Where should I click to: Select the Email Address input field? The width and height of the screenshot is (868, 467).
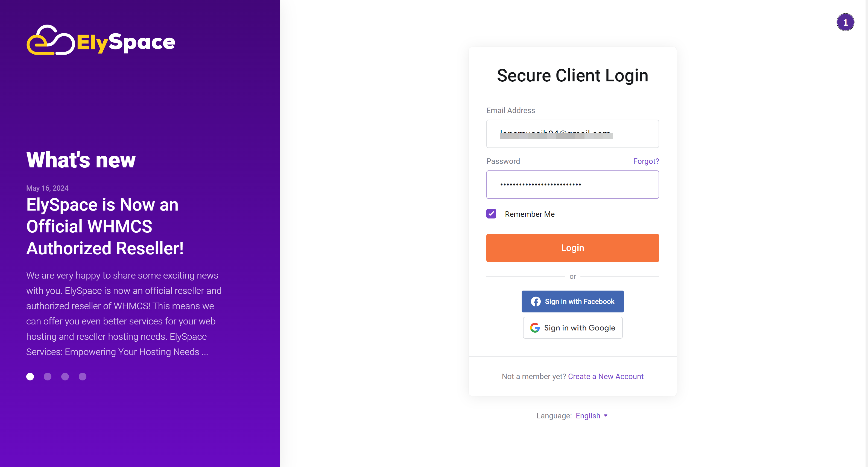[573, 134]
